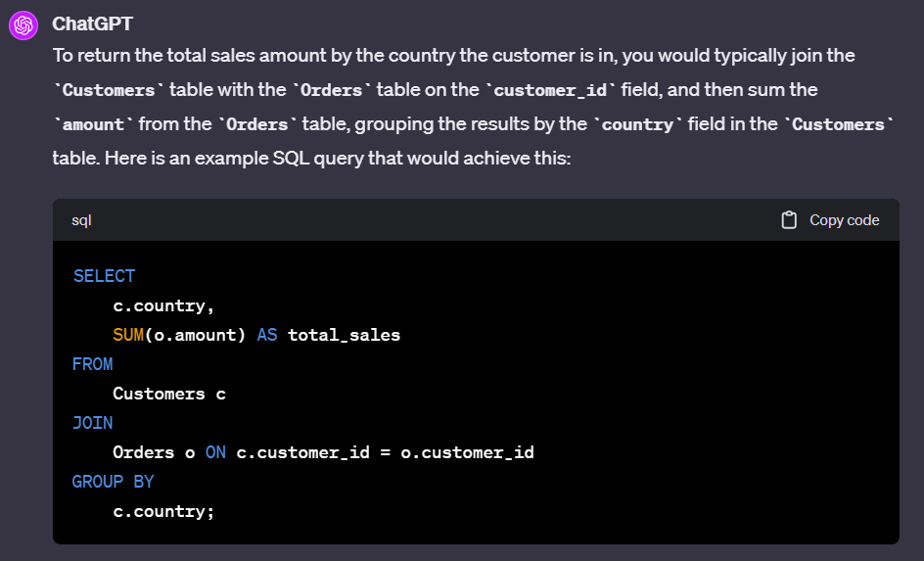Click inline code `customer_id` in the paragraph

(551, 90)
